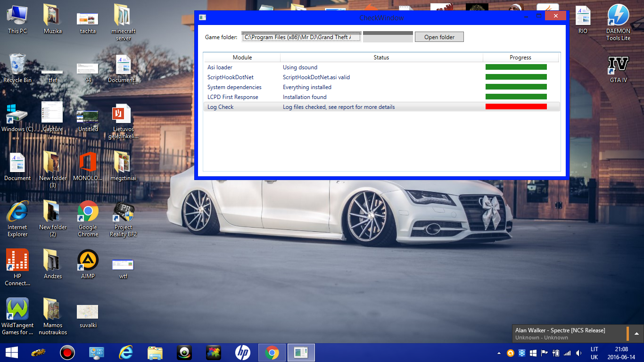This screenshot has height=362, width=644.
Task: Expand the AIMP now-playing popup arrow
Action: (636, 334)
